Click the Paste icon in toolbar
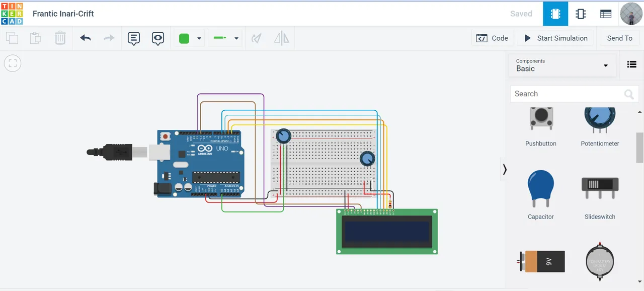The width and height of the screenshot is (644, 291). tap(35, 38)
